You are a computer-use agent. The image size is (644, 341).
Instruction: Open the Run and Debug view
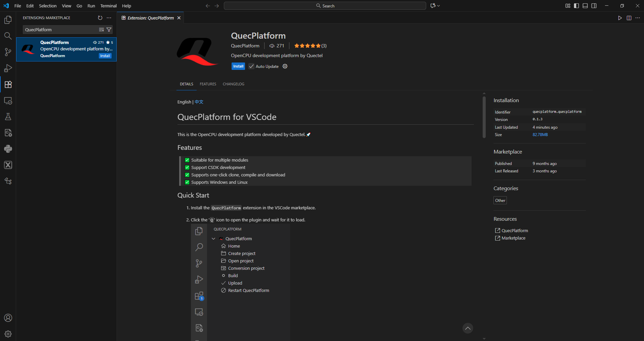coord(8,68)
